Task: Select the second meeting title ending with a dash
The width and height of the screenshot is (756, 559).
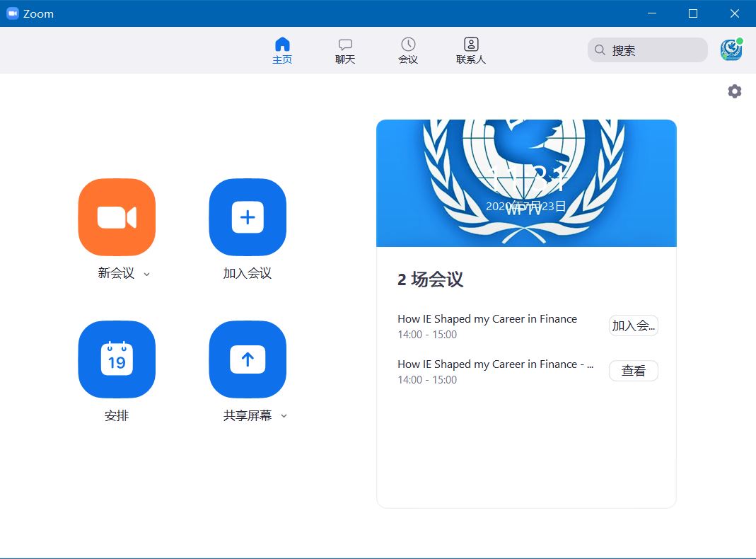Action: [x=495, y=364]
